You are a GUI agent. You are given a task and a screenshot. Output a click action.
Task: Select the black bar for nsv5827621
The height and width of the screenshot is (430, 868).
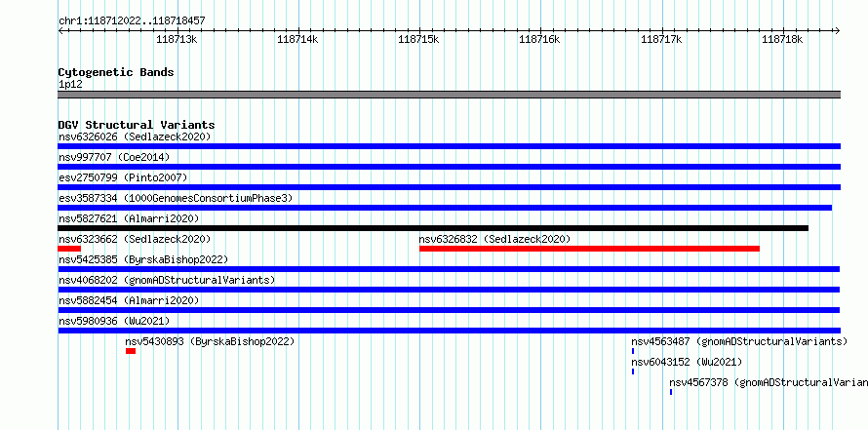pos(433,228)
